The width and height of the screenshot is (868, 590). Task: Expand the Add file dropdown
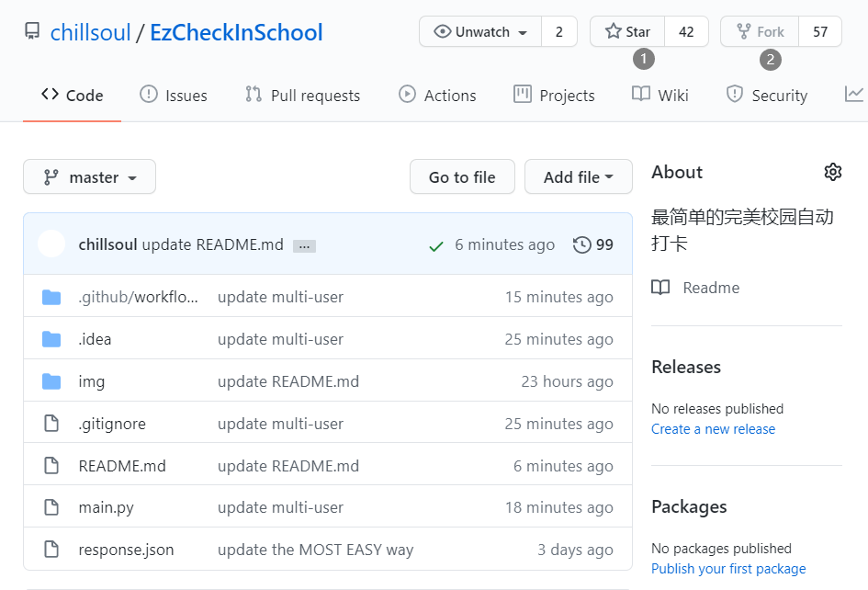[578, 177]
